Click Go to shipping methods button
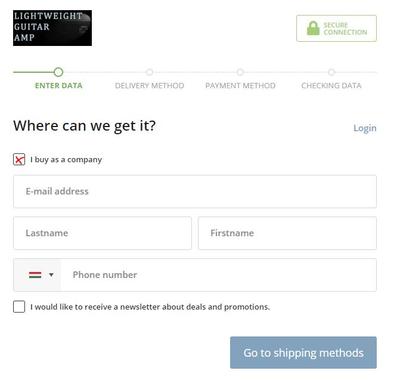The height and width of the screenshot is (380, 400). click(x=303, y=353)
